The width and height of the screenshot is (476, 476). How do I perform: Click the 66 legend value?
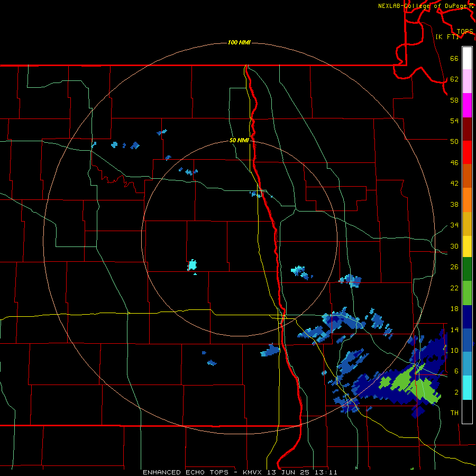[454, 58]
